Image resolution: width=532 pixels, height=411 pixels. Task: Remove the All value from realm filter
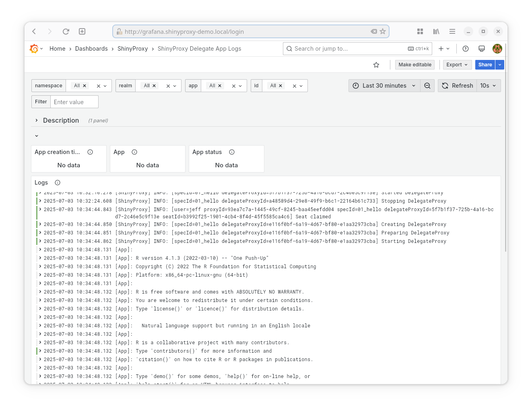click(x=154, y=86)
